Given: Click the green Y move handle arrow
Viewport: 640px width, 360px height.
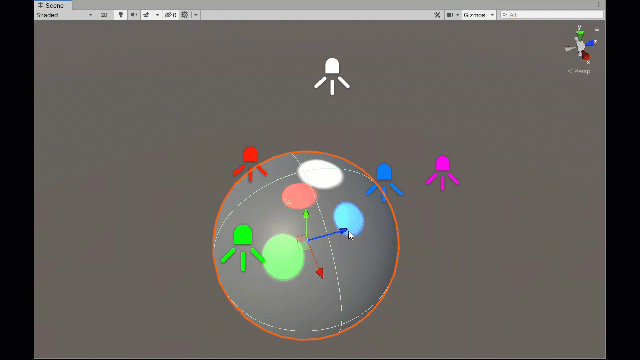Looking at the screenshot, I should pyautogui.click(x=306, y=214).
